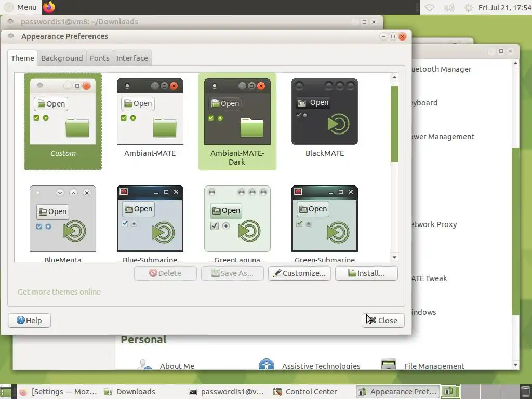Screen dimensions: 532x399
Task: Click the Delete theme button
Action: pyautogui.click(x=165, y=273)
